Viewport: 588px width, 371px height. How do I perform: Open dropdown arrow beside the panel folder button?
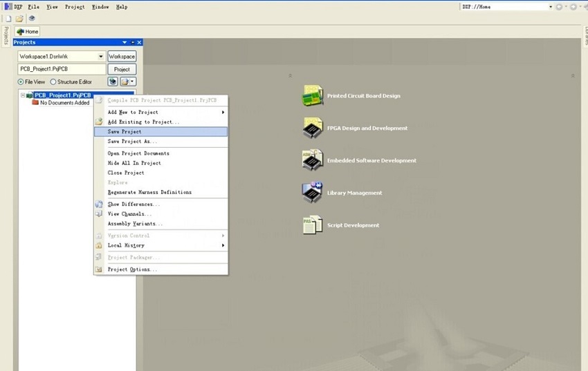(x=132, y=82)
